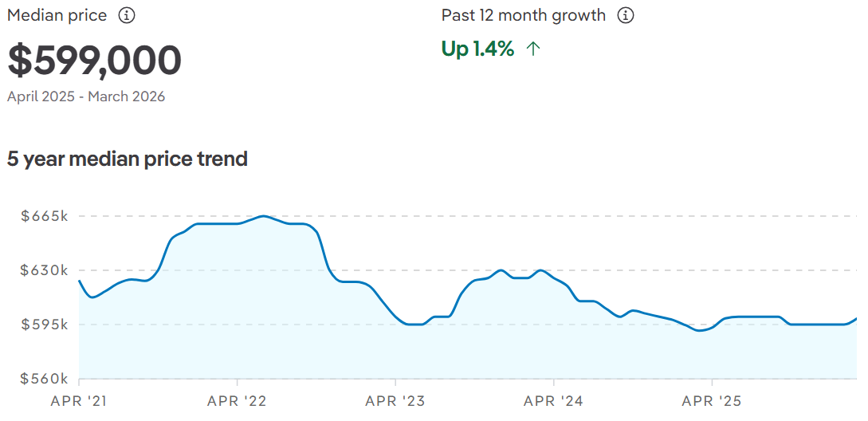868x421 pixels.
Task: Select the APR '21 axis marker
Action: point(78,401)
